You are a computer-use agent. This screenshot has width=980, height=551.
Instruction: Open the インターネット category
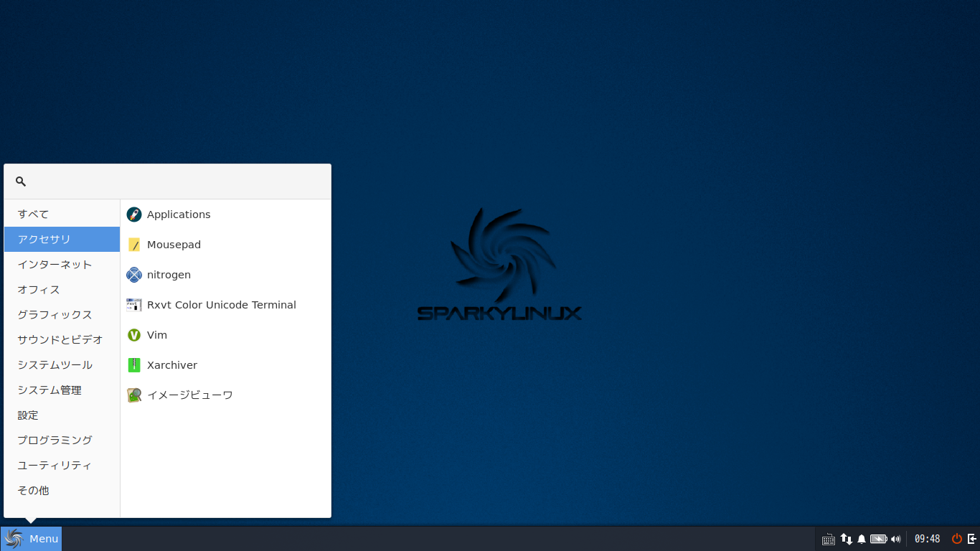pos(62,264)
